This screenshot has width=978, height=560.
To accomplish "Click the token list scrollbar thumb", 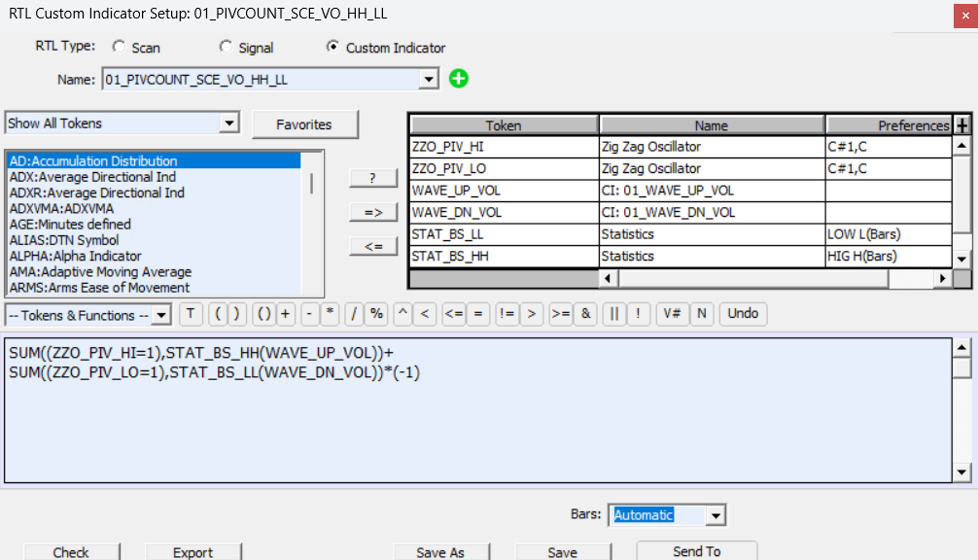I will click(x=311, y=184).
